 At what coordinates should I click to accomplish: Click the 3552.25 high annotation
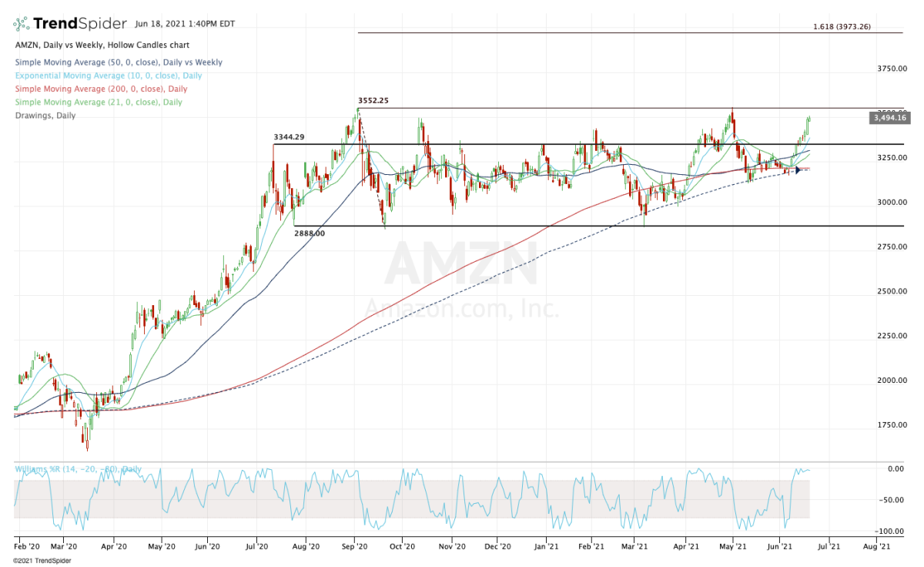(x=372, y=101)
